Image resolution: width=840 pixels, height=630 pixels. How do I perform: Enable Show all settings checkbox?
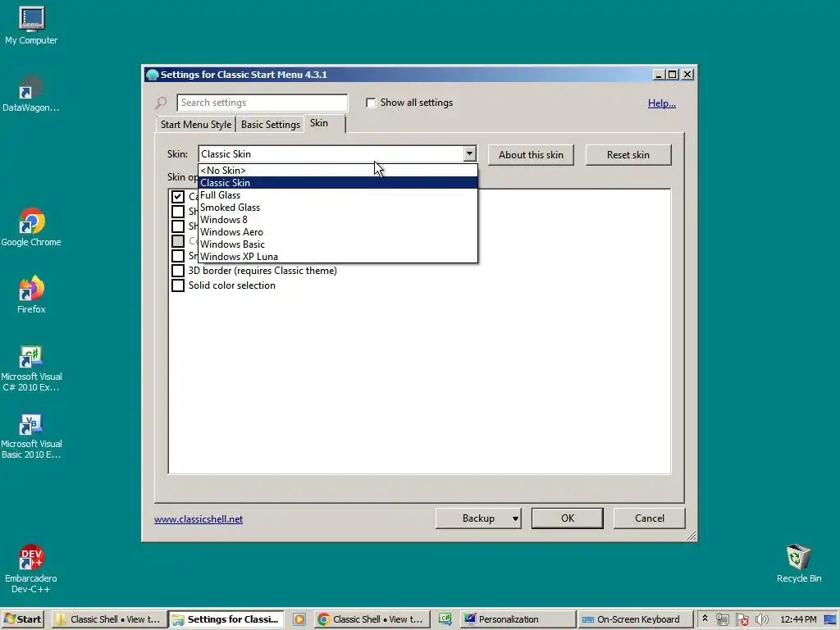coord(371,103)
